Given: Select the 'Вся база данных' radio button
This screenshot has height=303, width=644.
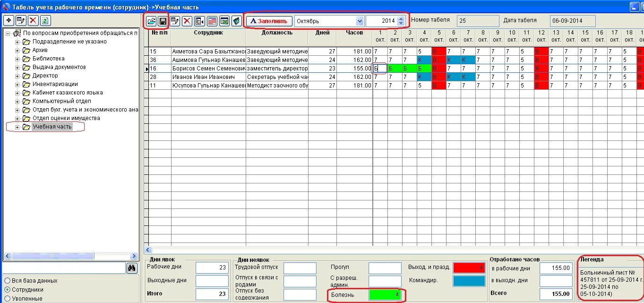Looking at the screenshot, I should coord(7,281).
